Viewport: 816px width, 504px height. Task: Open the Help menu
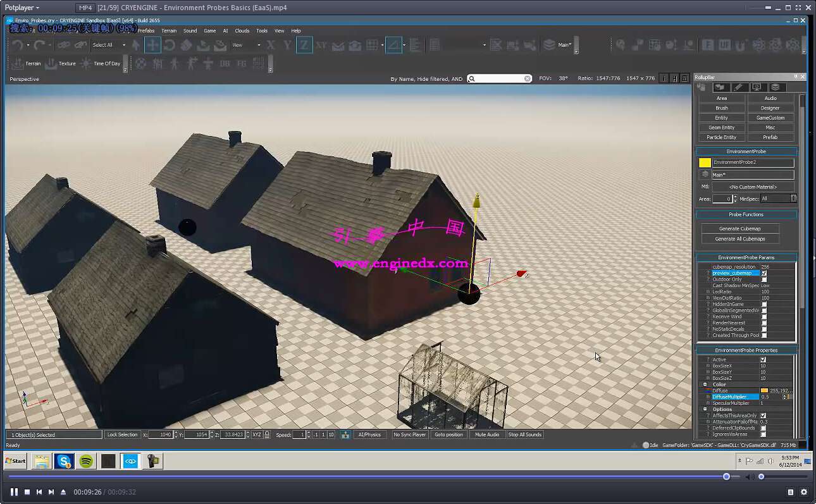(295, 30)
